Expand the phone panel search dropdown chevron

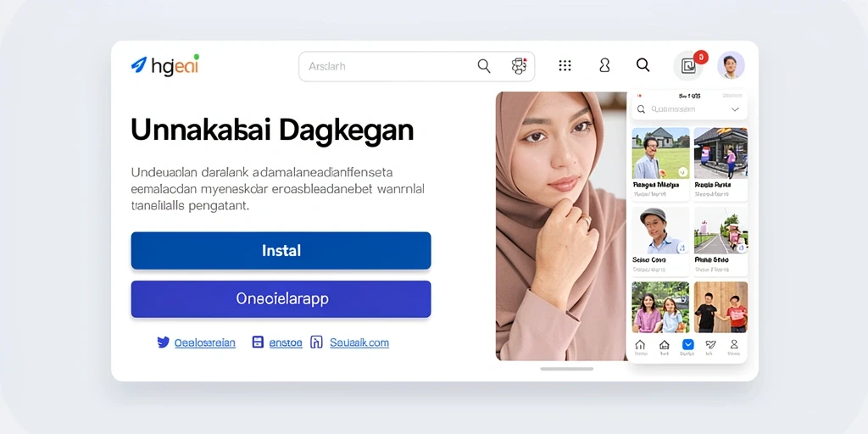[x=735, y=109]
